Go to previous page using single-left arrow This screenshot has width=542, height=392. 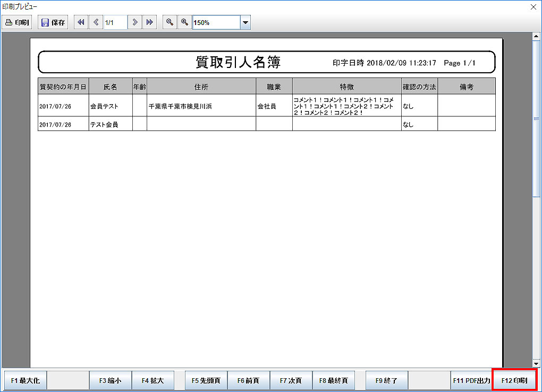[x=96, y=22]
